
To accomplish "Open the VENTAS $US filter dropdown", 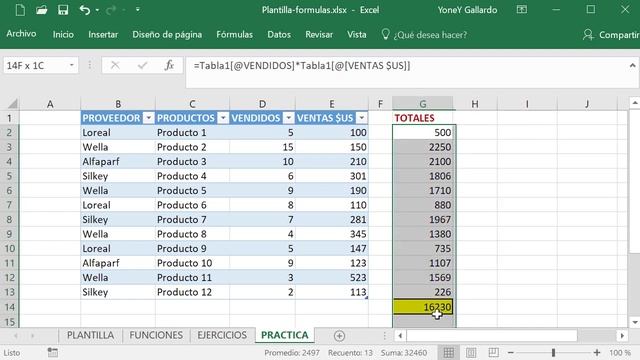I will tap(362, 118).
